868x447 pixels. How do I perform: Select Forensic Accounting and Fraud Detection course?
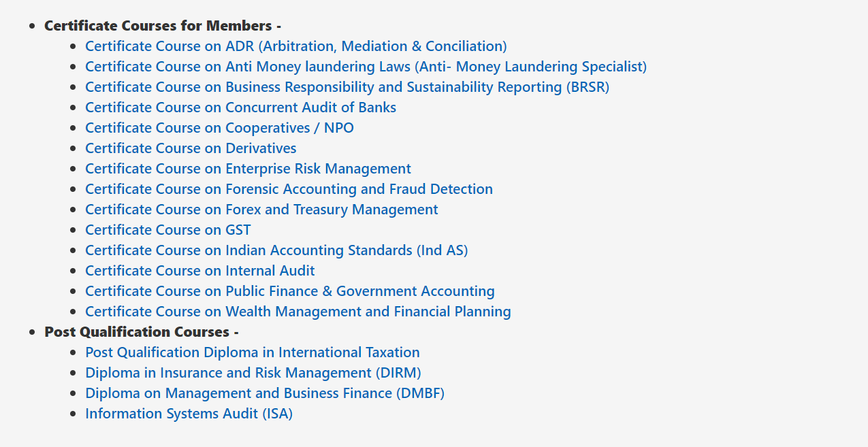(289, 189)
